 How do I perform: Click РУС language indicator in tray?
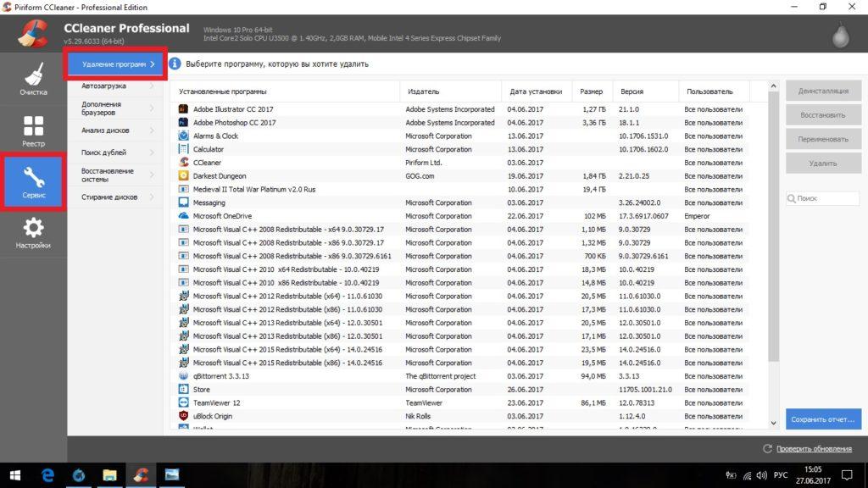(781, 475)
